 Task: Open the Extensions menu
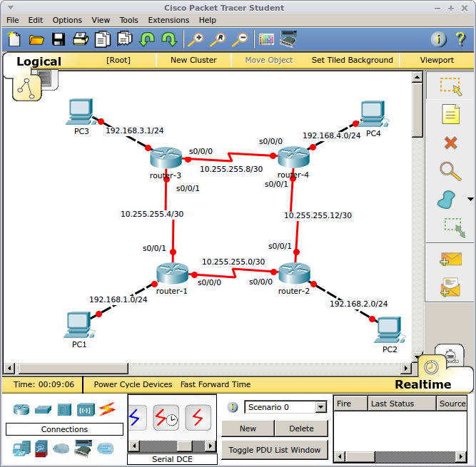tap(168, 20)
